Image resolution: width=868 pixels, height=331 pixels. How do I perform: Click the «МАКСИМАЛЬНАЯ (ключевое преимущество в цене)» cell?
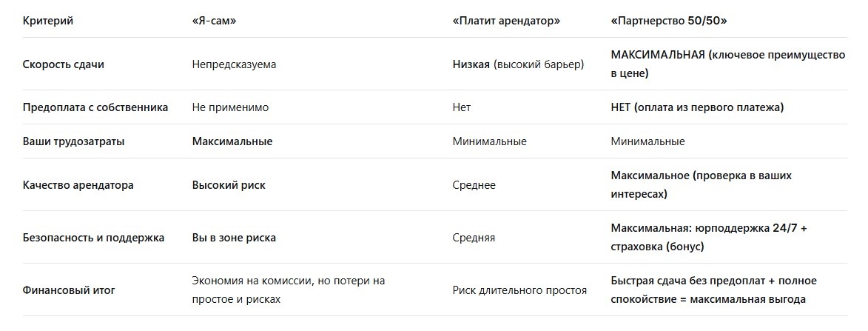[728, 64]
